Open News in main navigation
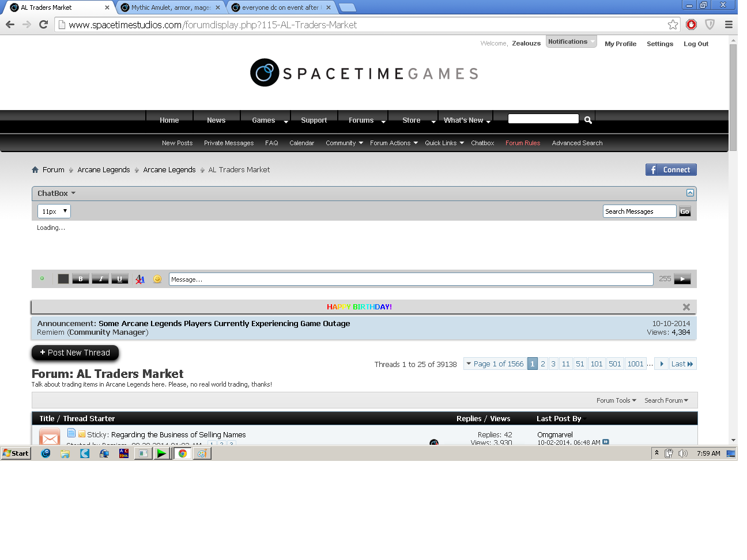This screenshot has width=747, height=560. (216, 120)
